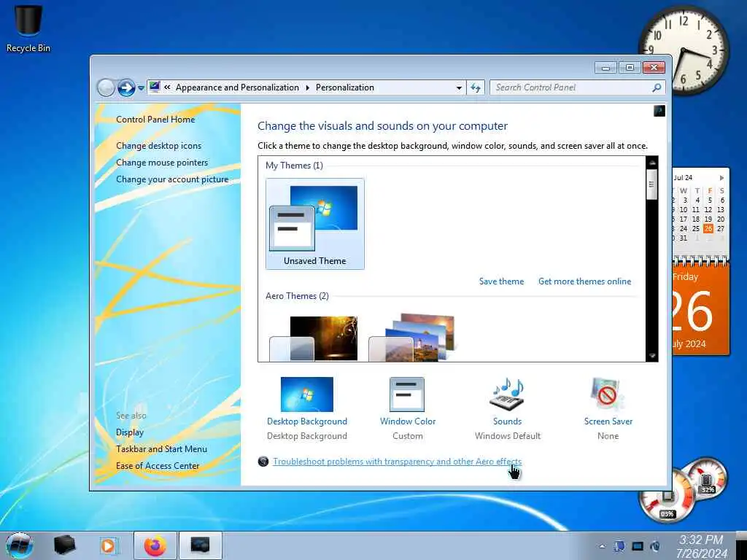Click the address bar control panel icon

(x=155, y=87)
